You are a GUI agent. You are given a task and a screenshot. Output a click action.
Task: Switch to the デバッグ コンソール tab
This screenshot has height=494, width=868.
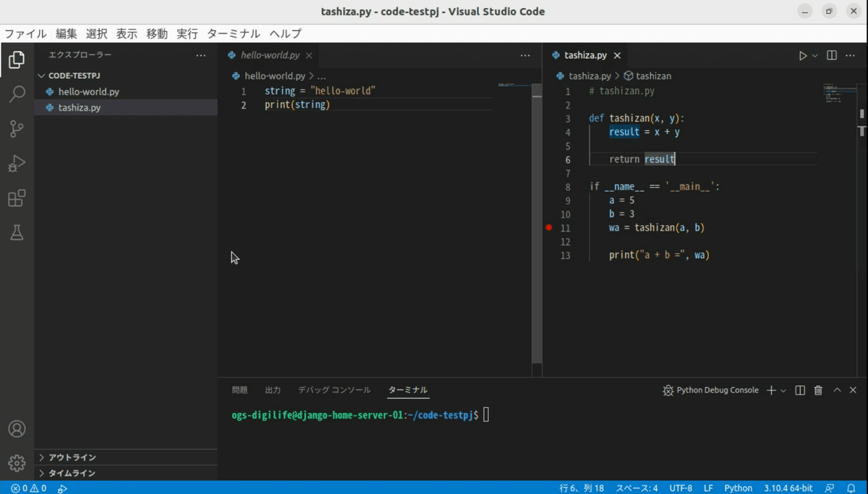click(334, 390)
